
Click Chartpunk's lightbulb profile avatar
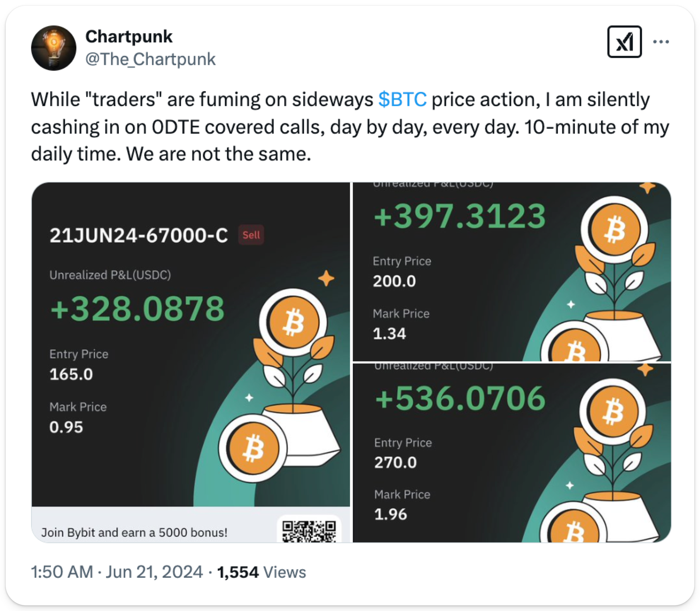click(54, 48)
